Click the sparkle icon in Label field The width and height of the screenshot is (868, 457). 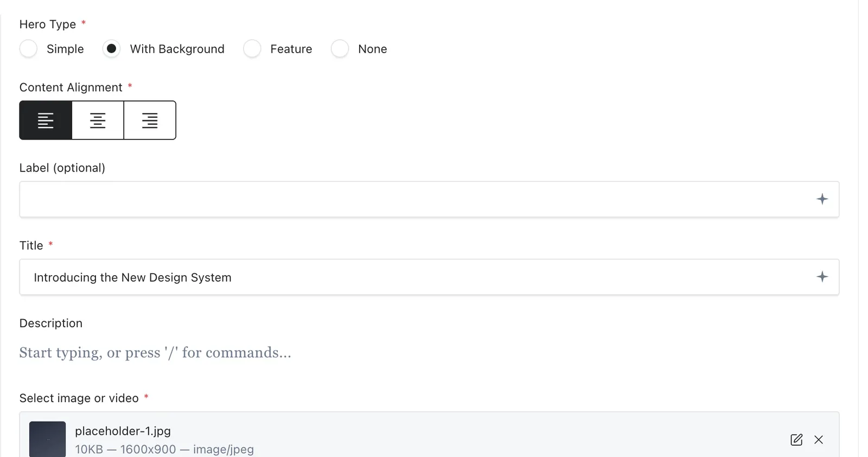(822, 199)
